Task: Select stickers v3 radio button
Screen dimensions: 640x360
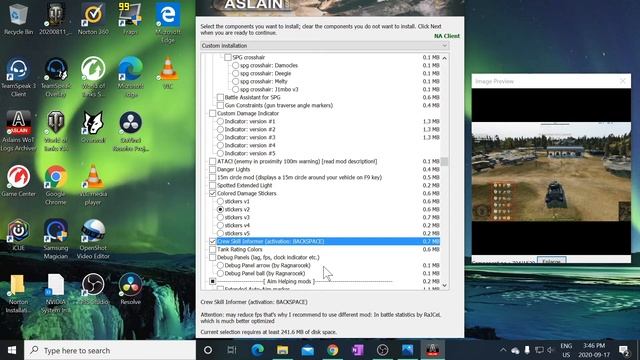Action: [220, 218]
